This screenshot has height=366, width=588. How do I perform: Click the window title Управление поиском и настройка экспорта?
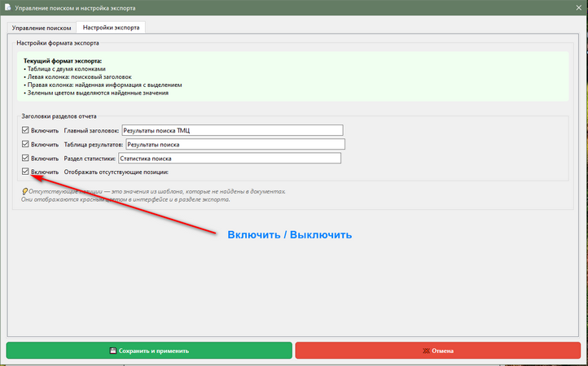click(x=76, y=8)
